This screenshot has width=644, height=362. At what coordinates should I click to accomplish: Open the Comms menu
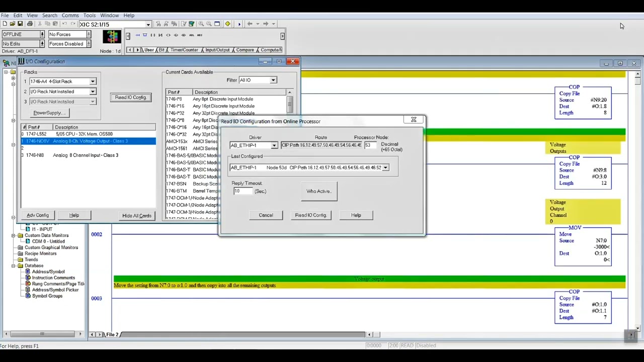point(70,16)
